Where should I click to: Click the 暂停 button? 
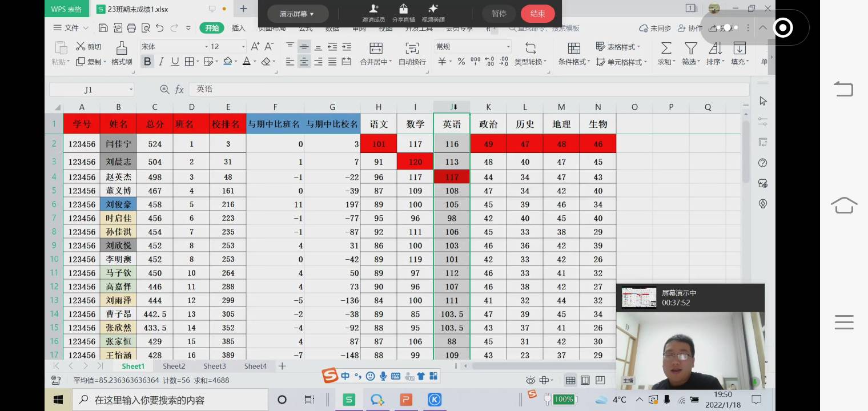[499, 14]
